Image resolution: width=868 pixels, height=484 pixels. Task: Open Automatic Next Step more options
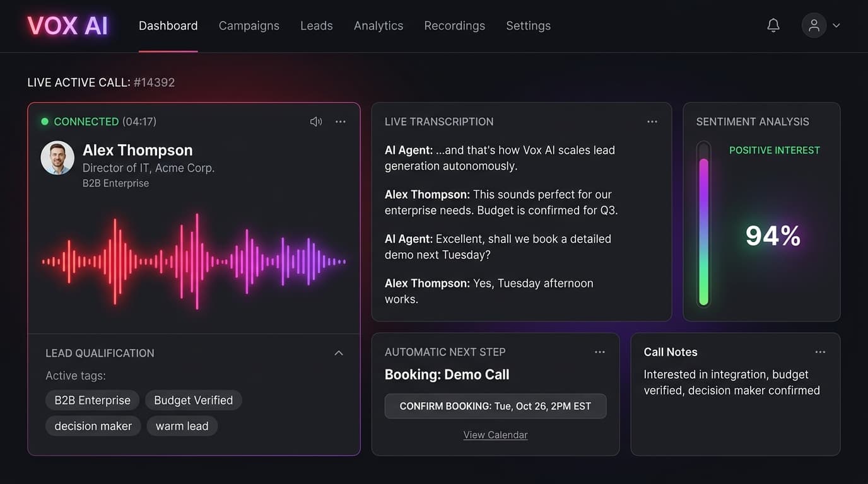point(600,352)
